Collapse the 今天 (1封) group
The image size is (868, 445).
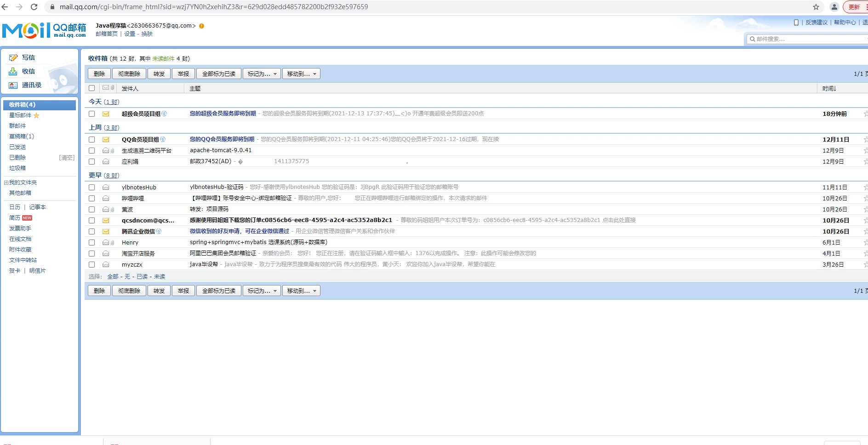click(x=104, y=102)
